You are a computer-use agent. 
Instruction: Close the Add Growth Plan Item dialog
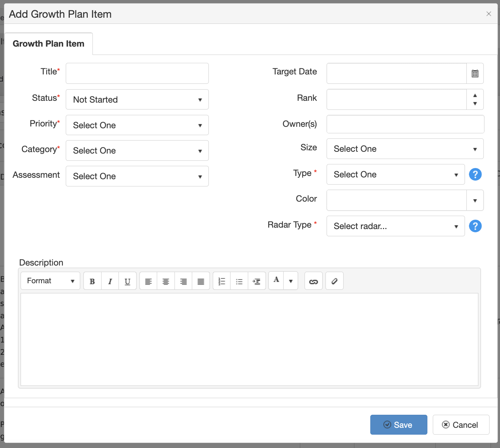489,14
